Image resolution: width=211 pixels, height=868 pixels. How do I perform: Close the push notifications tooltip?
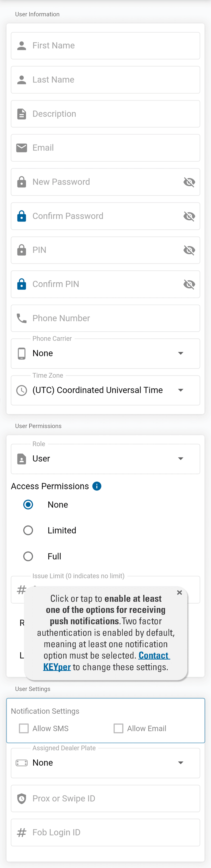[x=179, y=592]
